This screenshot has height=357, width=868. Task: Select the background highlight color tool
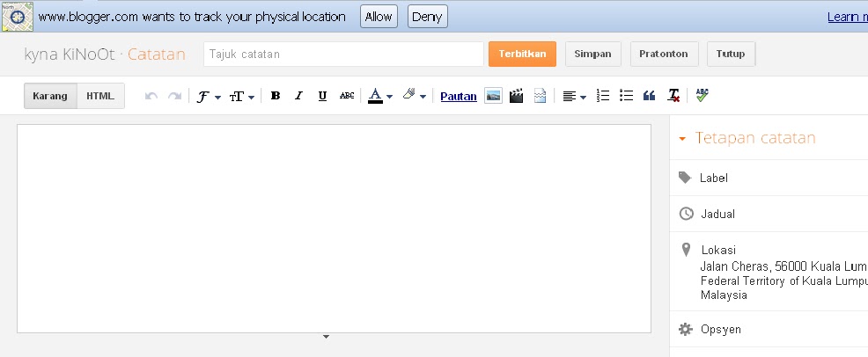409,94
